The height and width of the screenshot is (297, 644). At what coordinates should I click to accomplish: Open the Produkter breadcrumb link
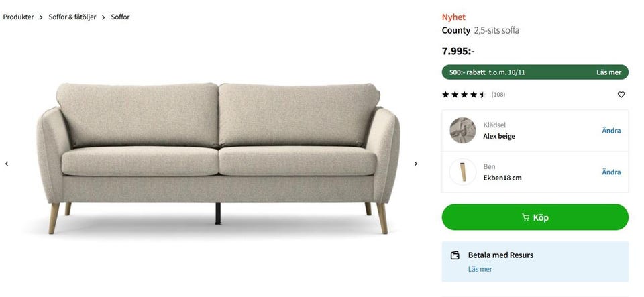point(19,17)
